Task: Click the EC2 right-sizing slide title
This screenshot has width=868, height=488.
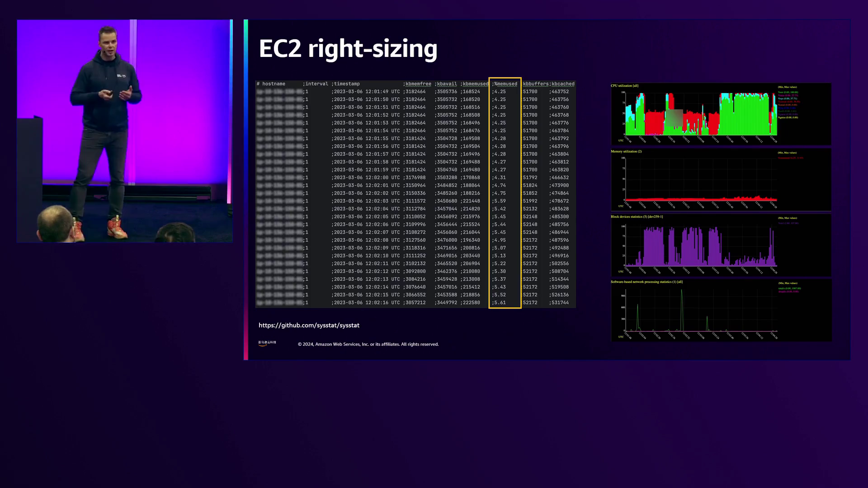Action: point(348,49)
